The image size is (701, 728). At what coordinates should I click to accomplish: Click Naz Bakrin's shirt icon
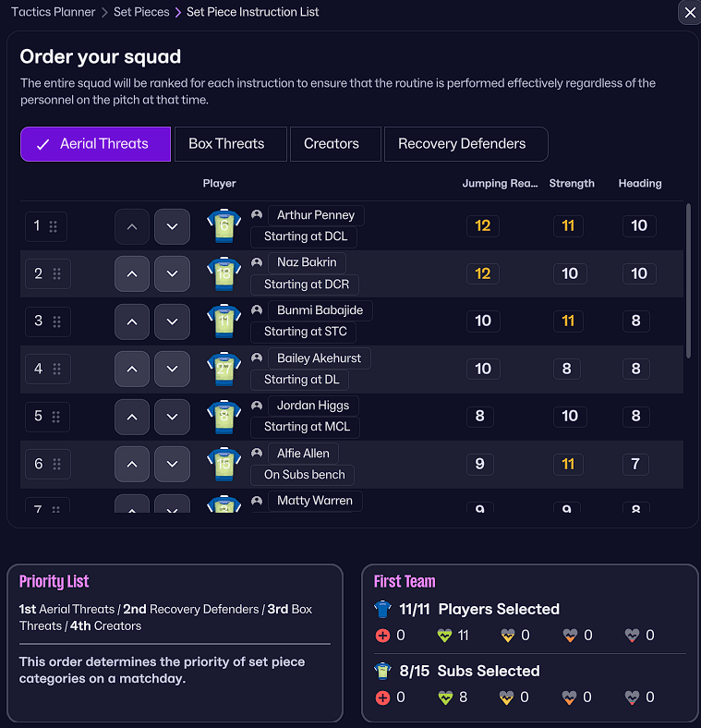[224, 273]
